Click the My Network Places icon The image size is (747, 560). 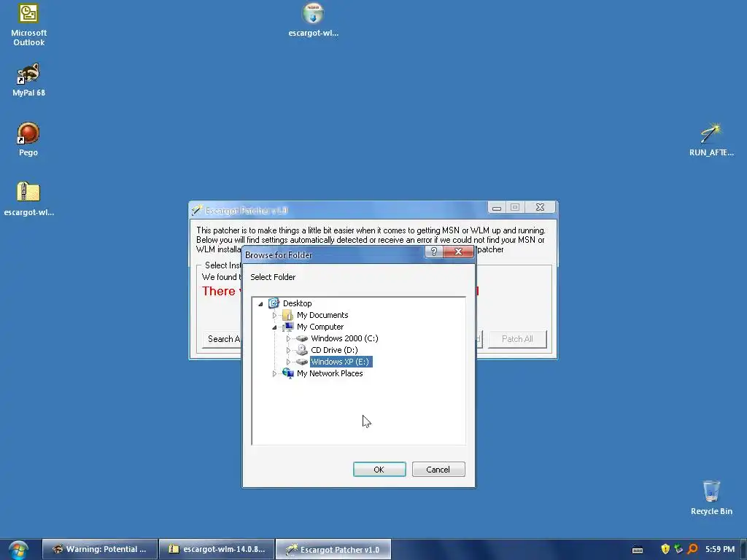coord(287,373)
